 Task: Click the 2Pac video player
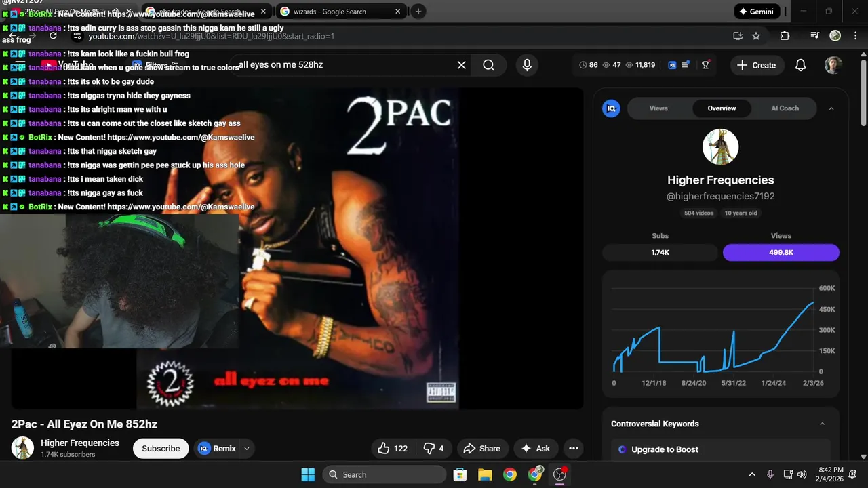[297, 248]
